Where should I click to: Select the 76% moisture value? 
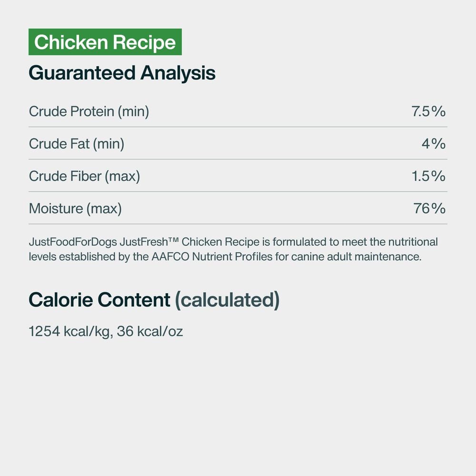click(x=430, y=208)
